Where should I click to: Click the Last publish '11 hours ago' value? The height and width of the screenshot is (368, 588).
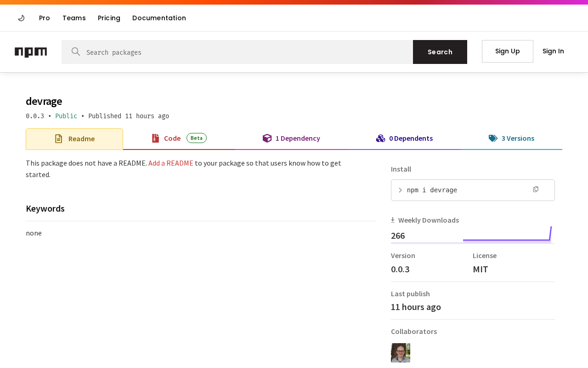tap(416, 307)
